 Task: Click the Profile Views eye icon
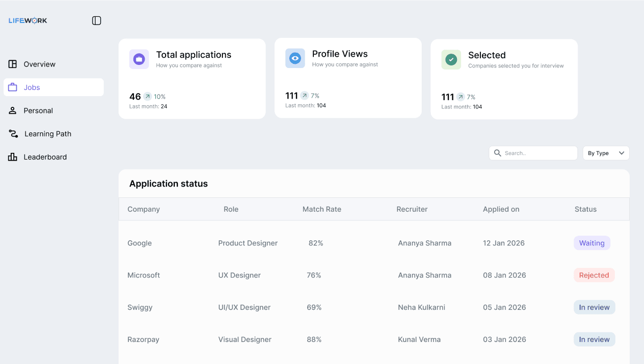pos(295,58)
